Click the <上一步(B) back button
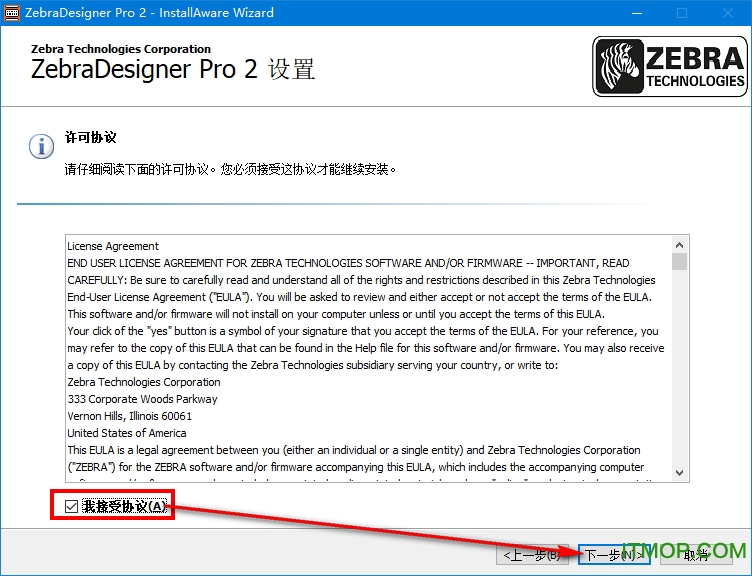 click(533, 555)
